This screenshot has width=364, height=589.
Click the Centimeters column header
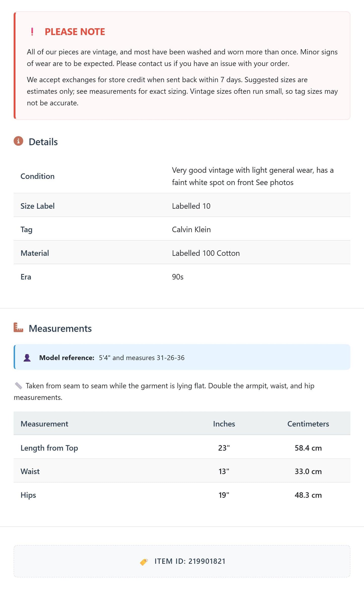pyautogui.click(x=308, y=424)
